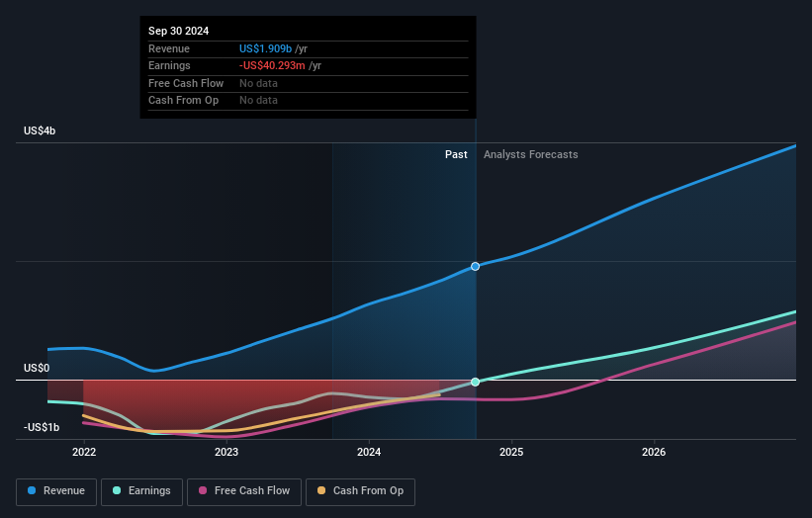Screen dimensions: 812x518
Task: Click the teal Earnings legend dot
Action: pos(118,490)
